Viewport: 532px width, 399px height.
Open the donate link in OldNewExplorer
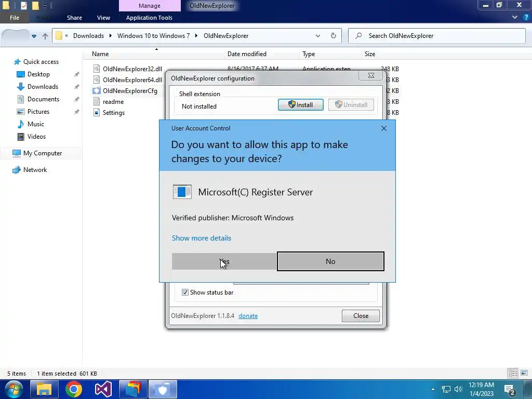pos(248,316)
